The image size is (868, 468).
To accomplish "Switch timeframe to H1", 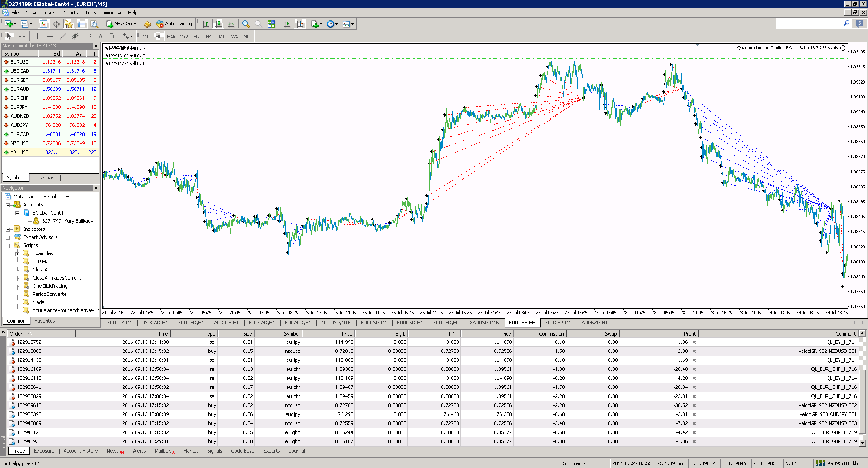I will (x=196, y=36).
